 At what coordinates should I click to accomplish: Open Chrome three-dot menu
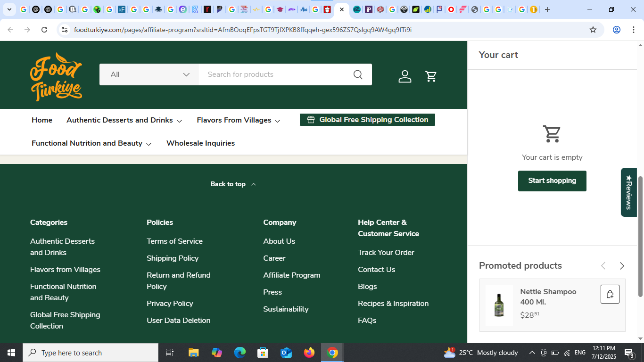[x=634, y=30]
